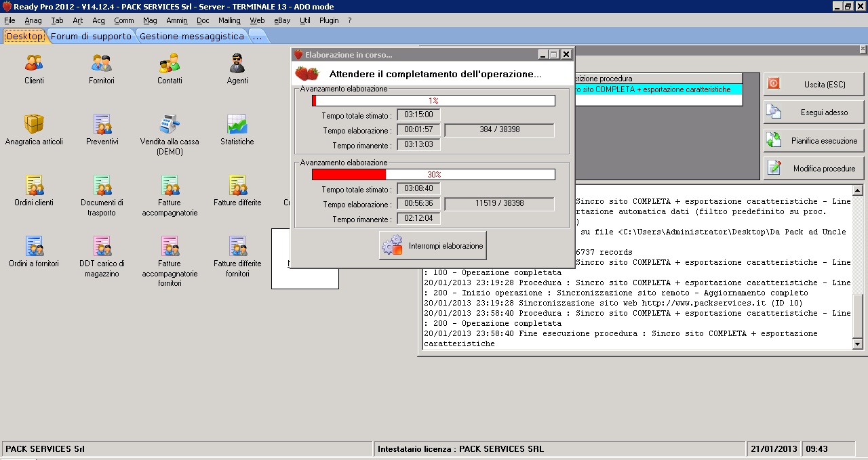868x460 pixels.
Task: Open Documenti di trasporto icon
Action: 102,195
